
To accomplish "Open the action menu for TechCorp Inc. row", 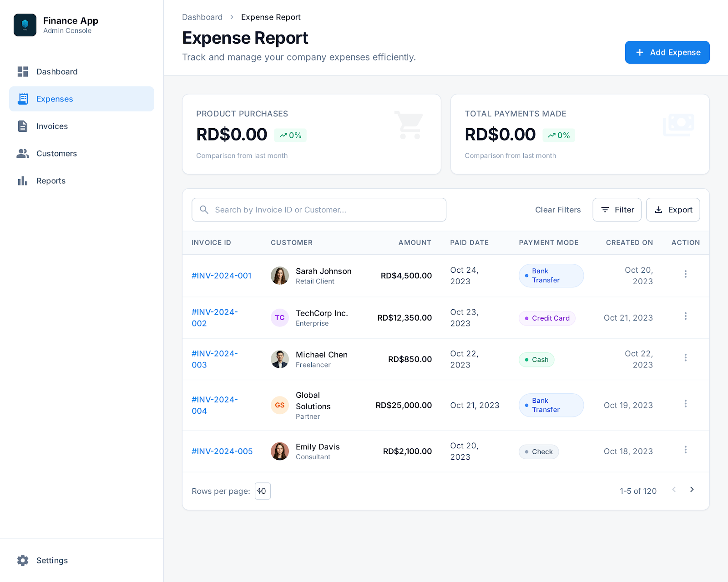I will (x=685, y=316).
